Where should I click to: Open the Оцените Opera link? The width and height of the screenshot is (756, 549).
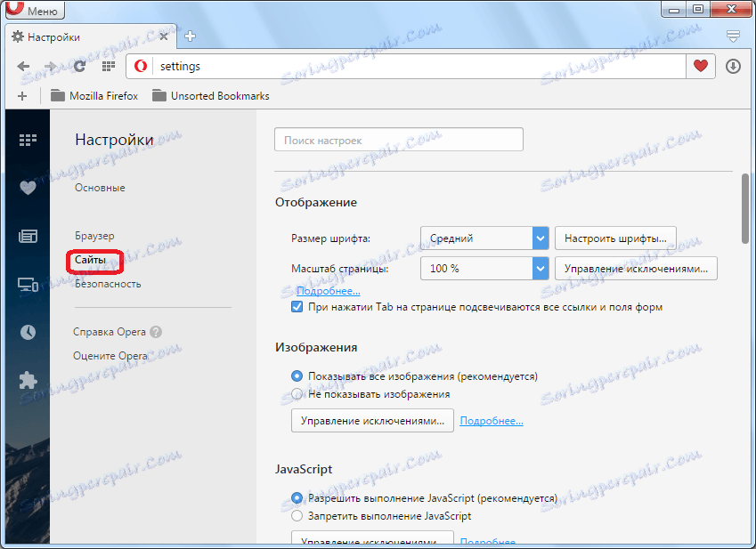110,356
